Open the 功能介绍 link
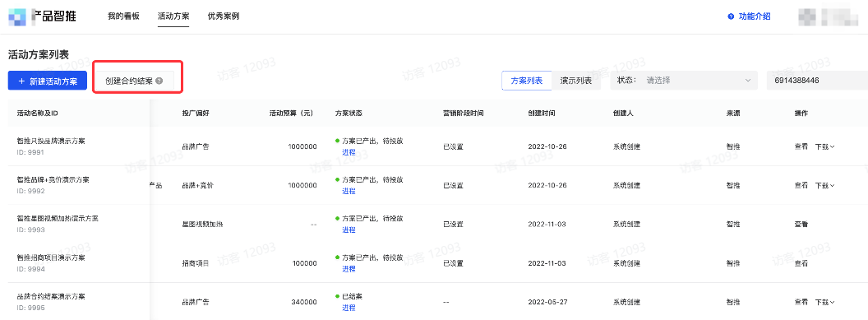 [x=754, y=16]
